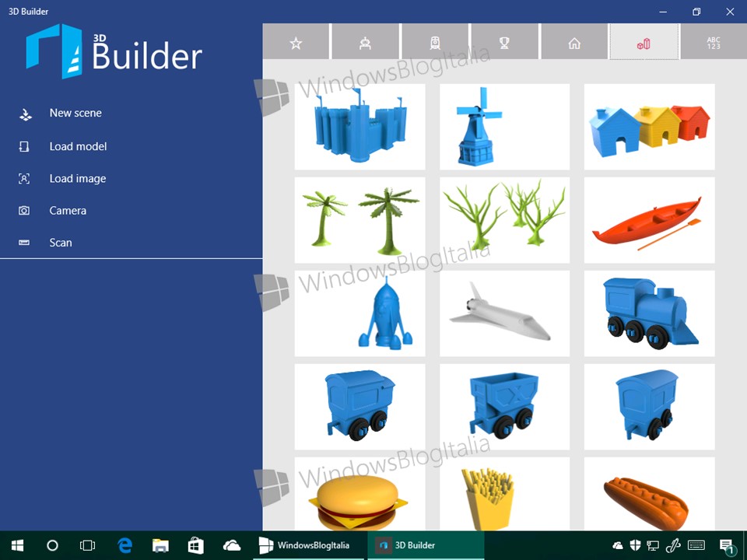Open the pen workspace tray icon
The height and width of the screenshot is (560, 747).
(x=673, y=545)
